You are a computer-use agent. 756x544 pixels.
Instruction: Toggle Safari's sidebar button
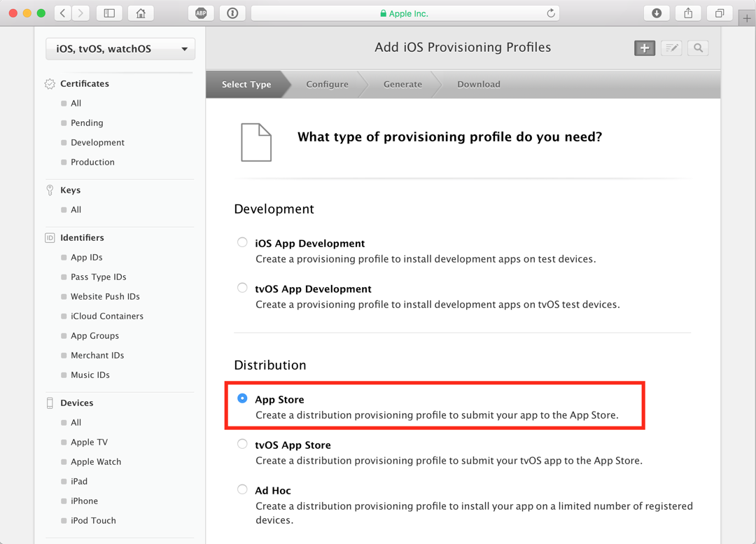coord(109,13)
